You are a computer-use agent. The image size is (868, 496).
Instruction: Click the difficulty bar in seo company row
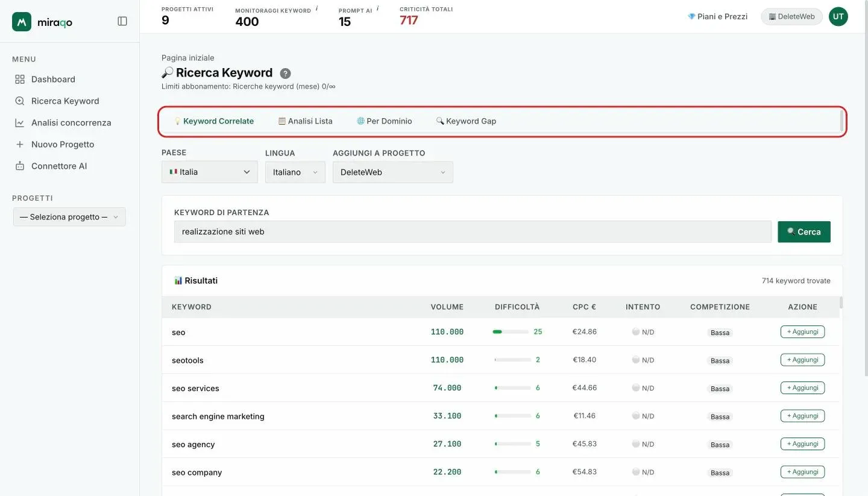[513, 472]
